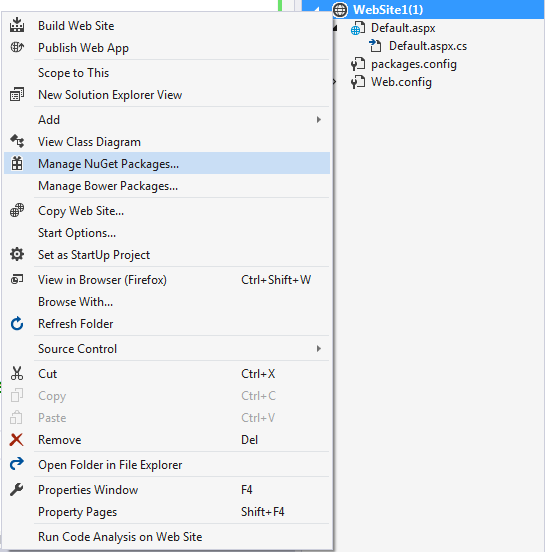This screenshot has height=552, width=545.
Task: Expand the Source Control submenu arrow
Action: pos(319,349)
